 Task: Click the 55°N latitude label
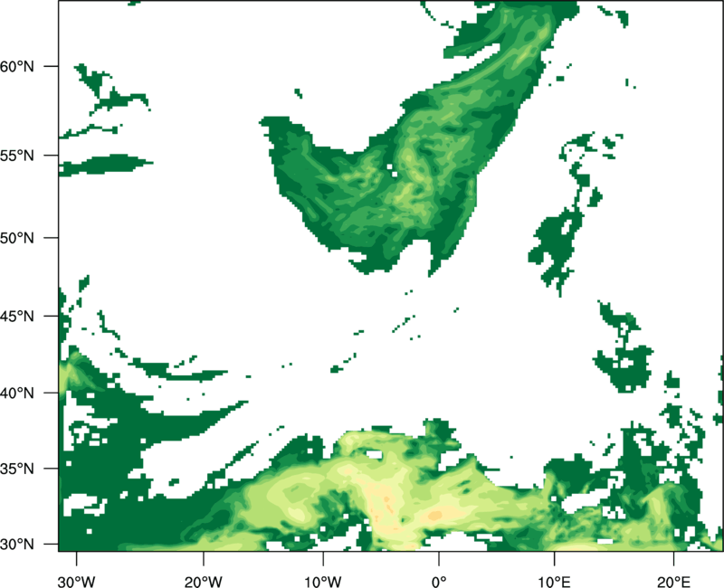click(17, 156)
